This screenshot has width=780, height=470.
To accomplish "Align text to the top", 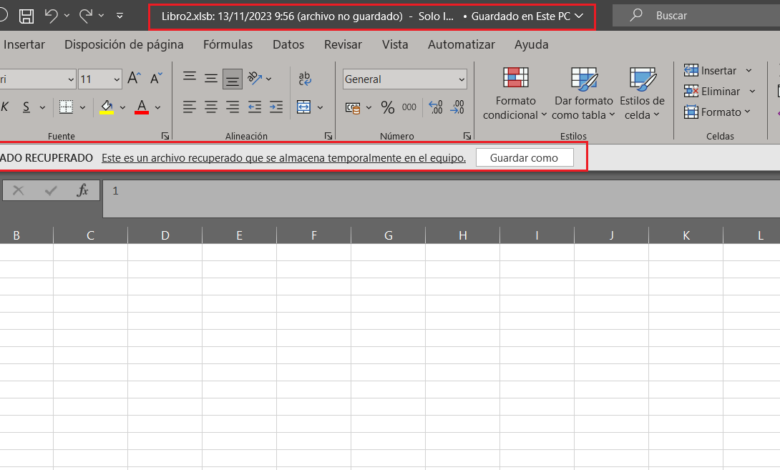I will [x=189, y=76].
